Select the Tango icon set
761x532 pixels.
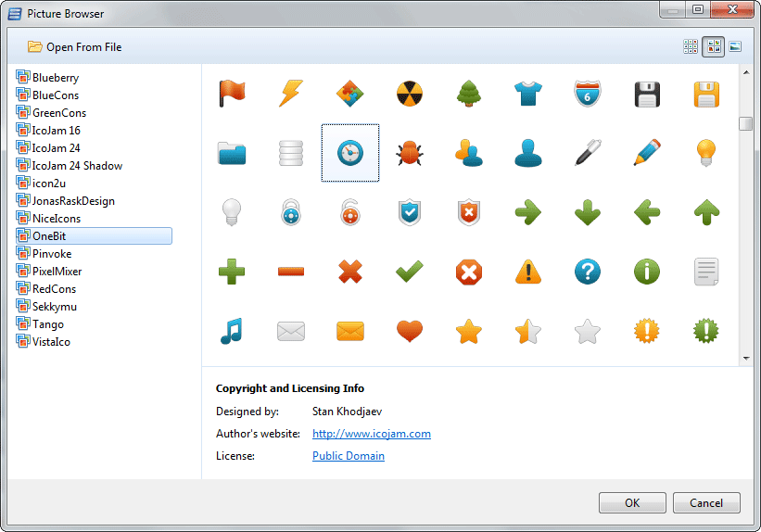tap(47, 324)
